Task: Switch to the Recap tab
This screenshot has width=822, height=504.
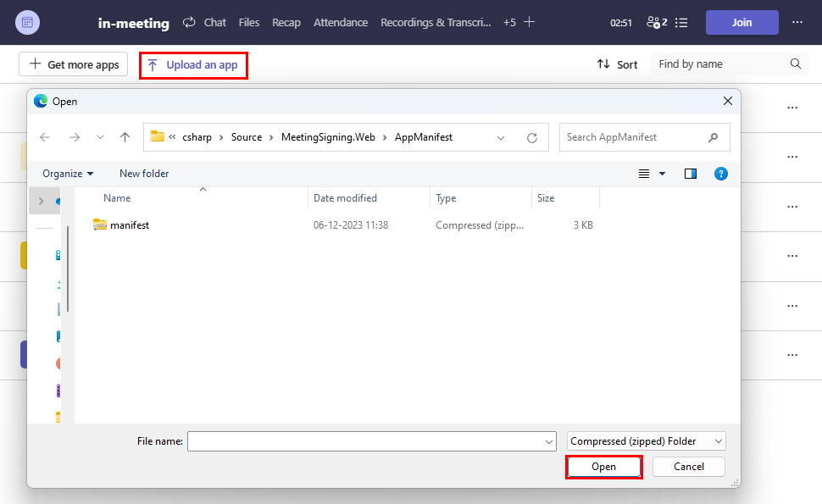Action: point(286,23)
